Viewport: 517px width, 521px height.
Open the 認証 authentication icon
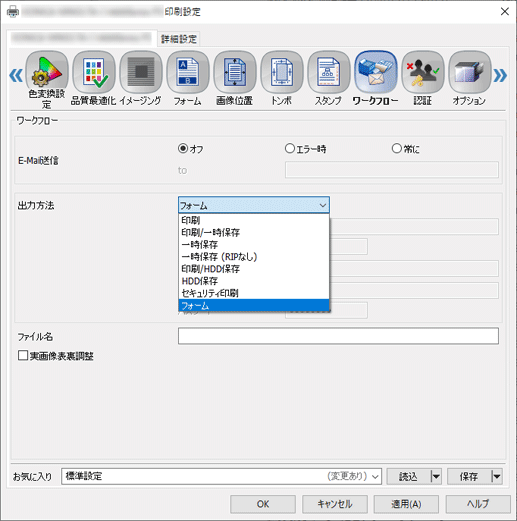[423, 72]
